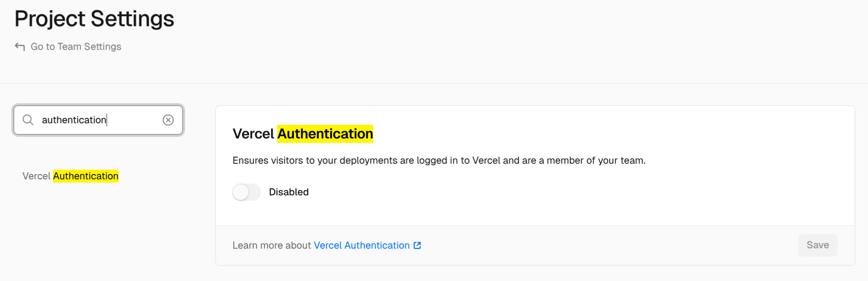This screenshot has width=868, height=281.
Task: Open Go to Team Settings
Action: [x=76, y=46]
